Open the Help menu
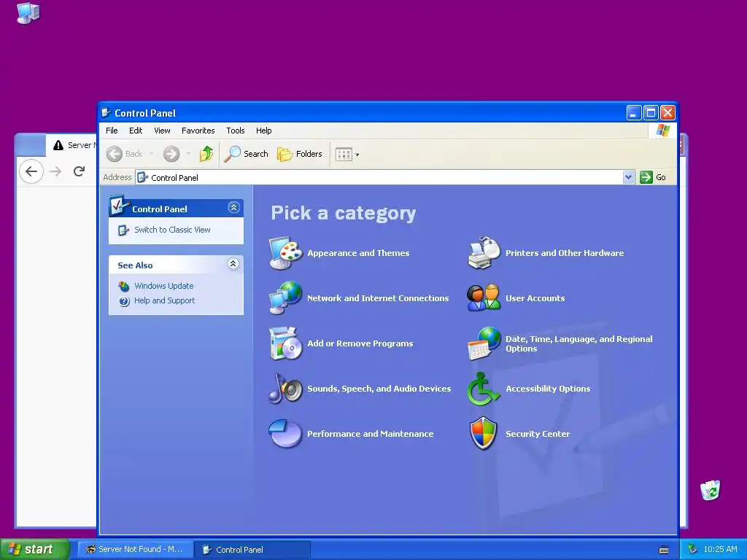 263,131
